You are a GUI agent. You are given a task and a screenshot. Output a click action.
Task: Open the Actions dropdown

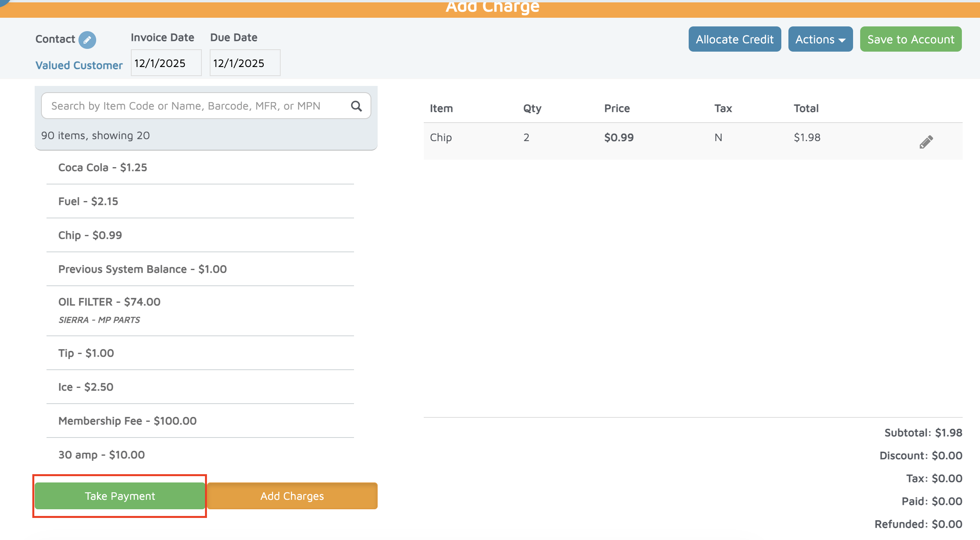tap(820, 39)
